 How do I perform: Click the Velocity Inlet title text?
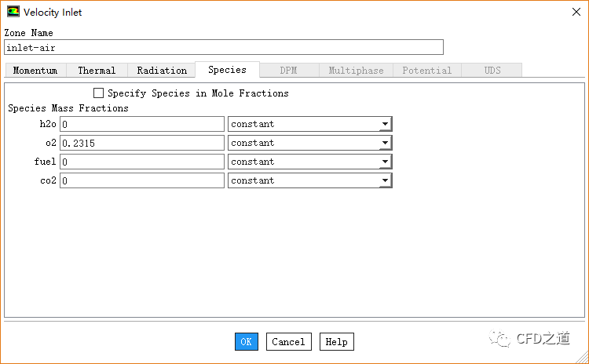(x=53, y=12)
